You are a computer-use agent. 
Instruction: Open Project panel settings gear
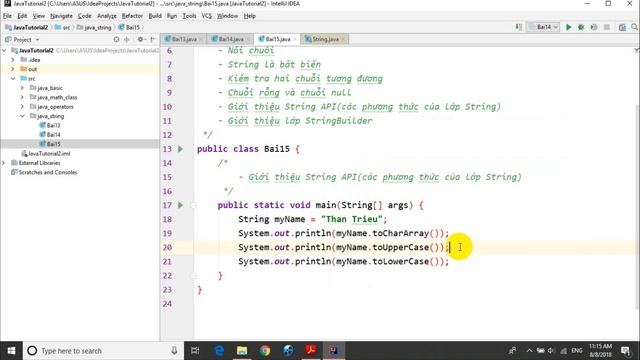tap(140, 40)
